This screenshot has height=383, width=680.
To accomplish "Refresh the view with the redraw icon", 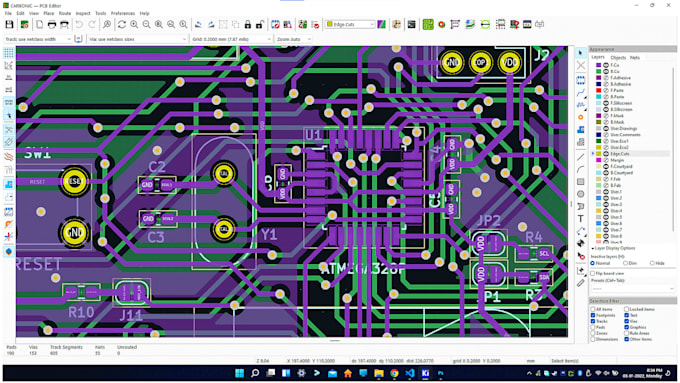I will (x=121, y=25).
